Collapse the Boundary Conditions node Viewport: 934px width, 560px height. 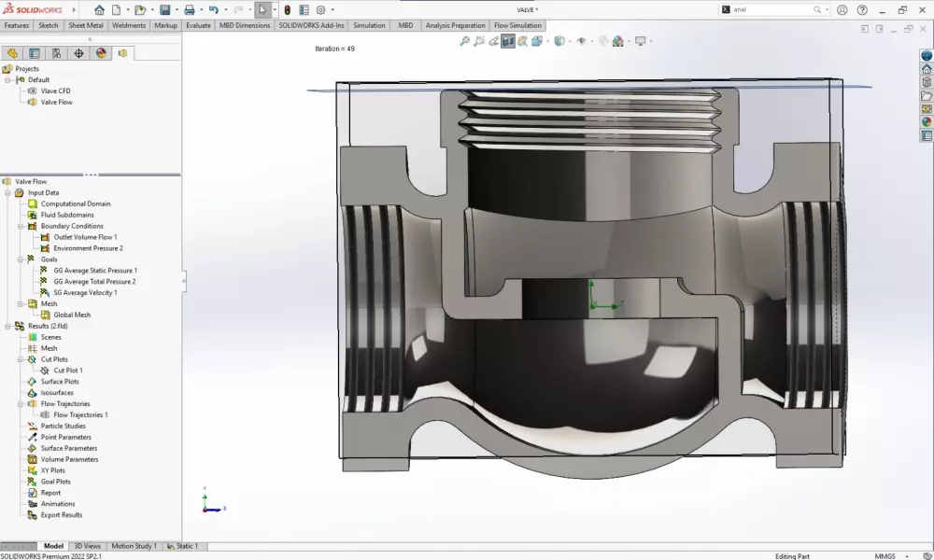click(x=20, y=226)
